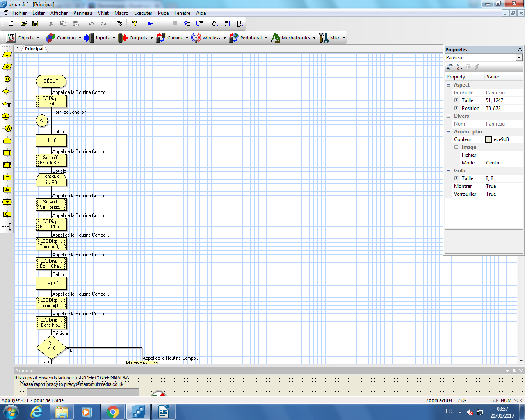This screenshot has height=420, width=525.
Task: Create a new flowchart file
Action: (x=11, y=23)
